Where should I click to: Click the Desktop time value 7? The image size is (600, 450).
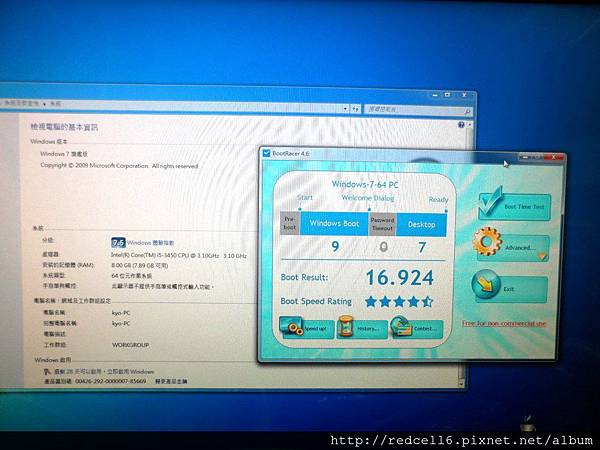(x=422, y=247)
